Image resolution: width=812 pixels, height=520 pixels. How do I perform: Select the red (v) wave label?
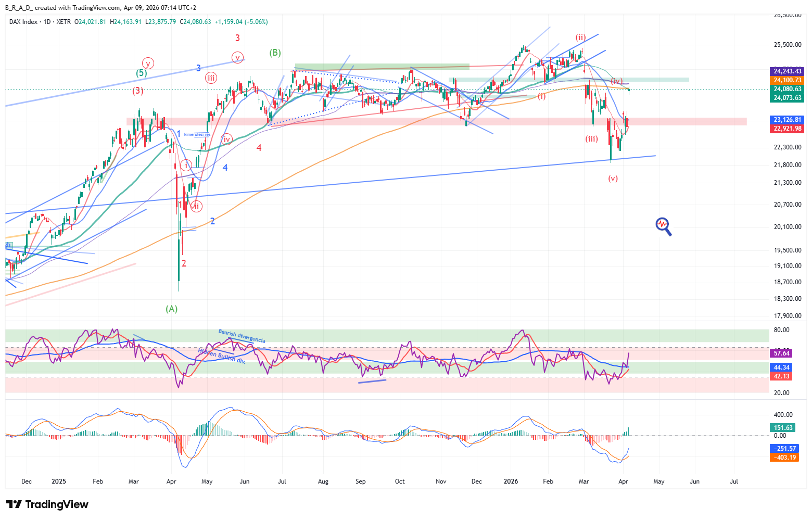(x=613, y=179)
